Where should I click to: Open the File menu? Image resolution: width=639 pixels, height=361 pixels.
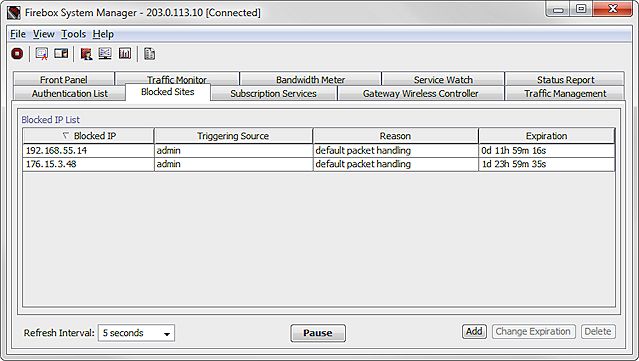tap(18, 34)
